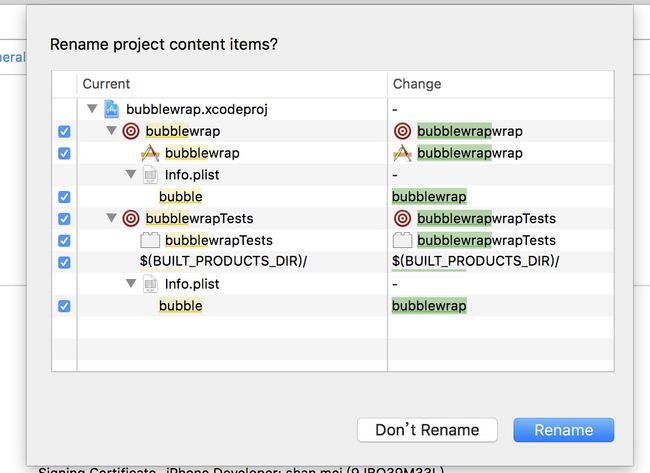
Task: Collapse the bubblewrap target disclosure triangle
Action: (111, 131)
